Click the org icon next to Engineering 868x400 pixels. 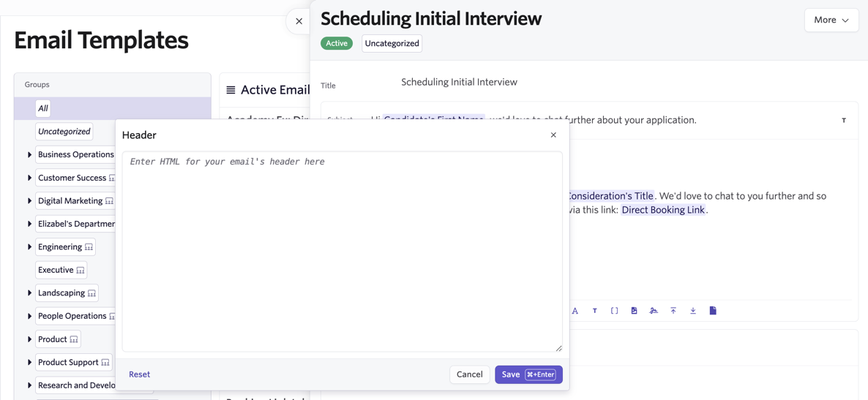[x=89, y=247]
